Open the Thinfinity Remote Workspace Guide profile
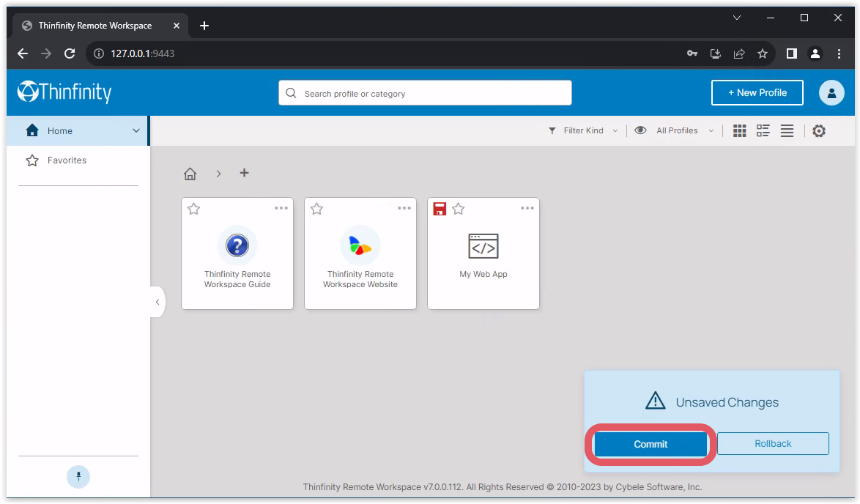This screenshot has width=860, height=504. point(237,254)
